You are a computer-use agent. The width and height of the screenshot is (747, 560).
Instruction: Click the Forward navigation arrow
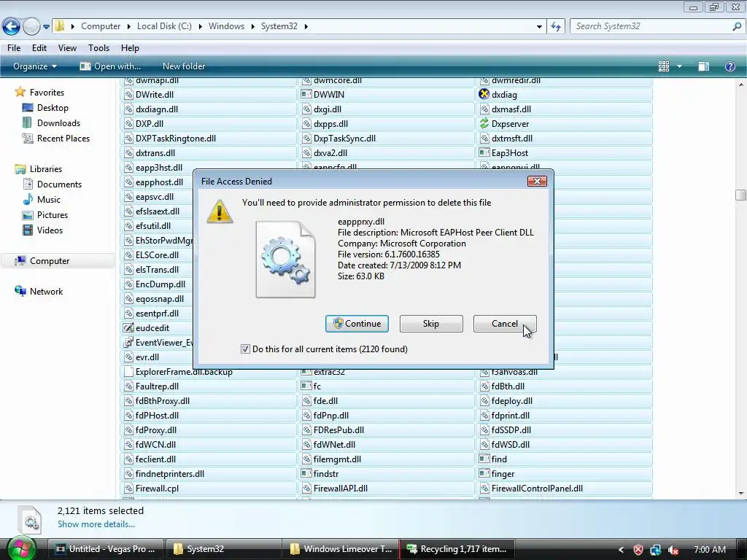coord(31,26)
